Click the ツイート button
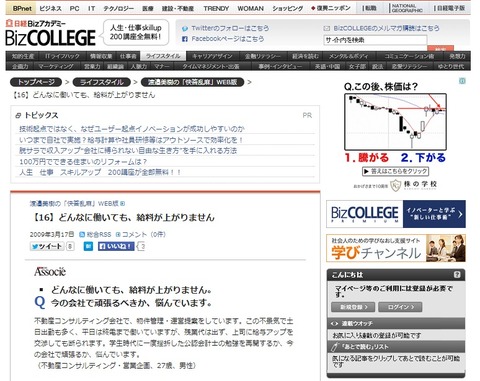The height and width of the screenshot is (381, 480). [x=47, y=247]
